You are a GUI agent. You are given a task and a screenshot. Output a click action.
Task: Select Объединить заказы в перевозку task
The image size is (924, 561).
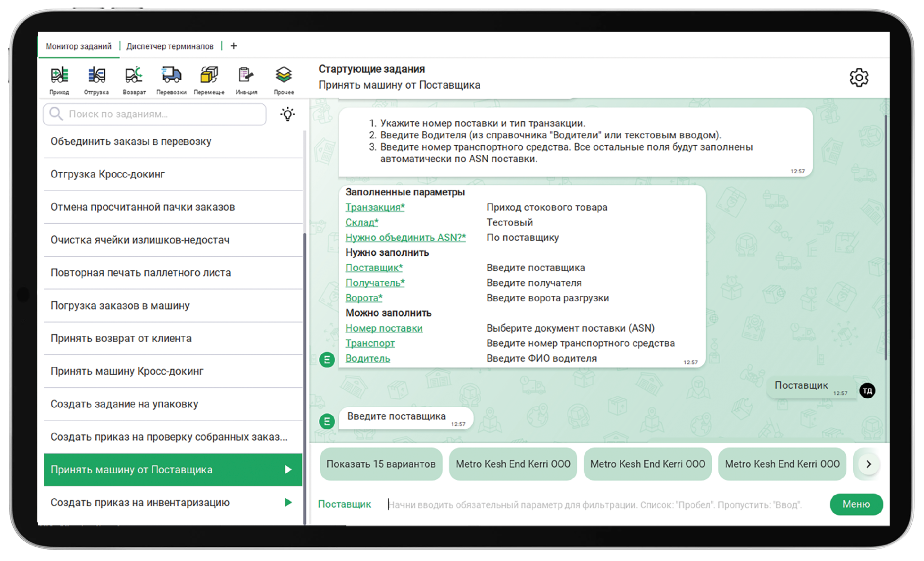coord(173,142)
